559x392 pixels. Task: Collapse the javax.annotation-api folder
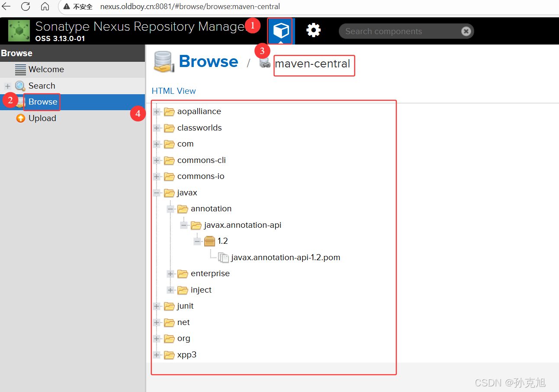point(184,225)
